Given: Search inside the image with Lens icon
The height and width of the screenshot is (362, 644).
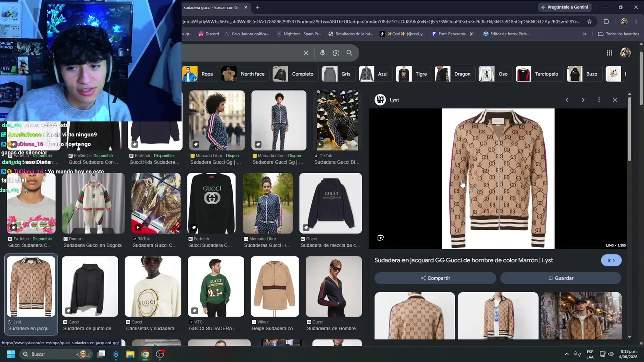Looking at the screenshot, I should pos(380,238).
